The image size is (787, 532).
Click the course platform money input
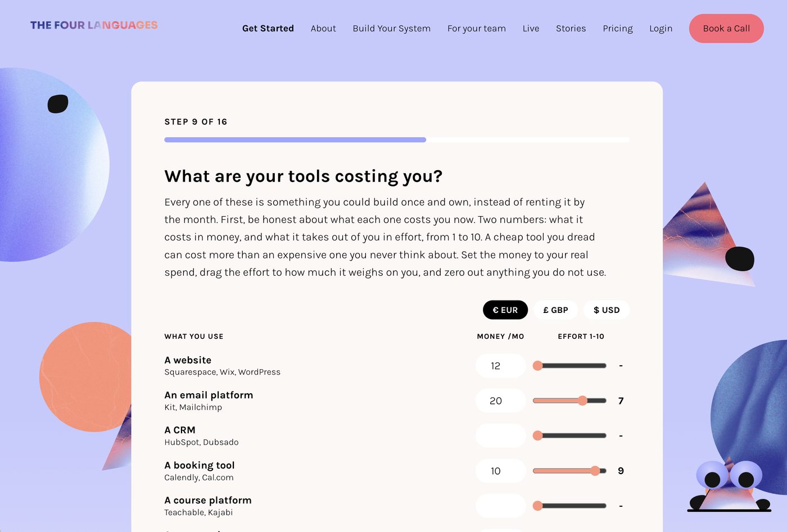coord(501,506)
